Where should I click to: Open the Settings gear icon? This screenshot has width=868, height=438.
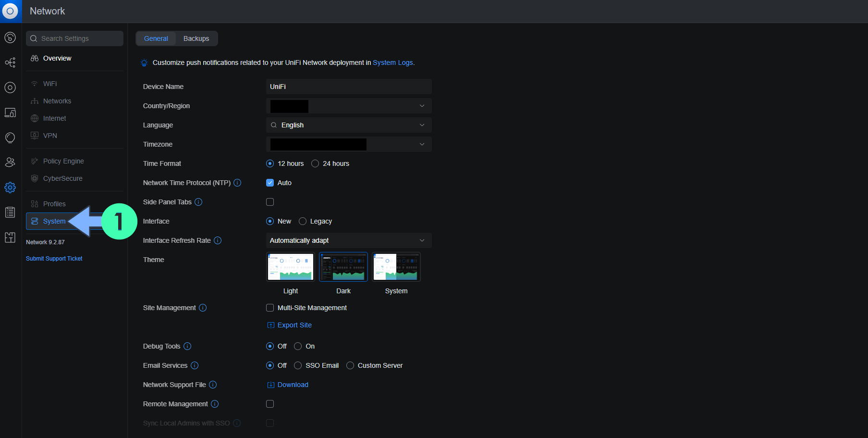(10, 188)
